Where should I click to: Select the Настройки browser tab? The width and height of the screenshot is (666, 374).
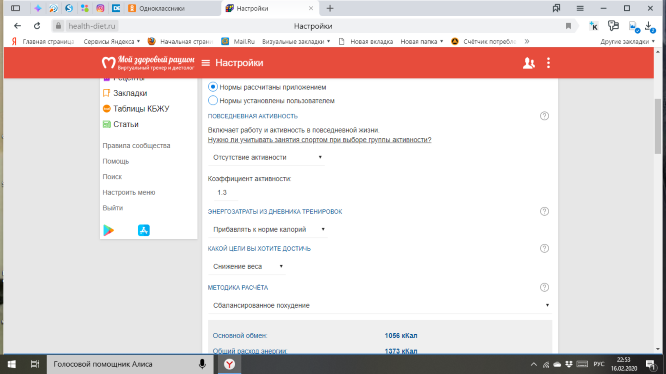point(269,8)
